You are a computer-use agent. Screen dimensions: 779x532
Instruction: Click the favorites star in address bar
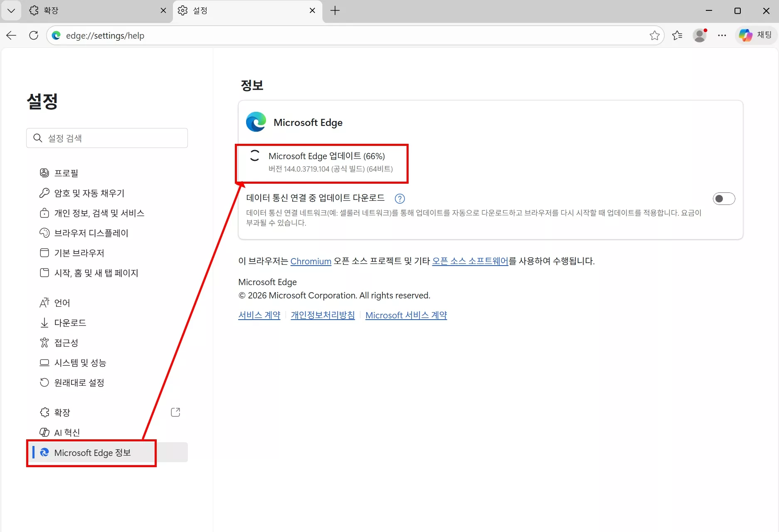(x=655, y=35)
